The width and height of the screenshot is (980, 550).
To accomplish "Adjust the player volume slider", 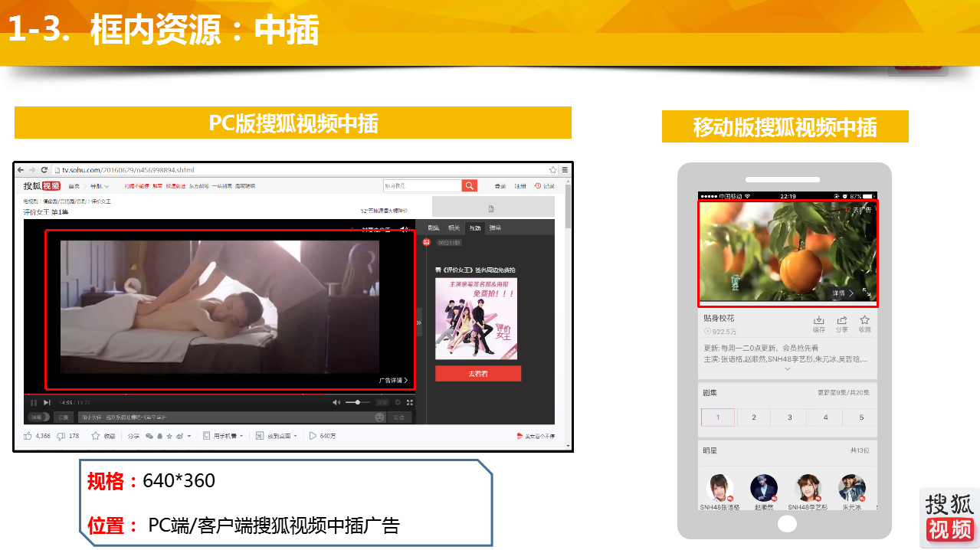I will pyautogui.click(x=357, y=402).
